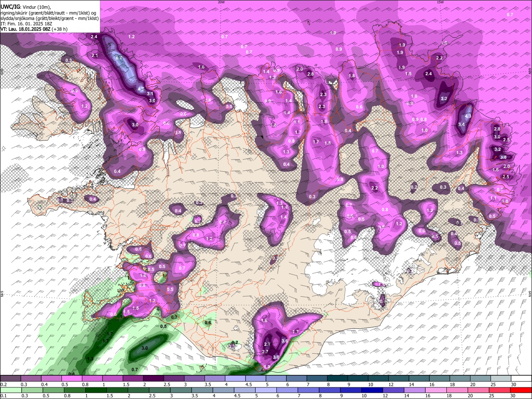Pick the darkest plum swatch labeled 2 in snow legend
The width and height of the screenshot is (532, 399).
pos(153,378)
